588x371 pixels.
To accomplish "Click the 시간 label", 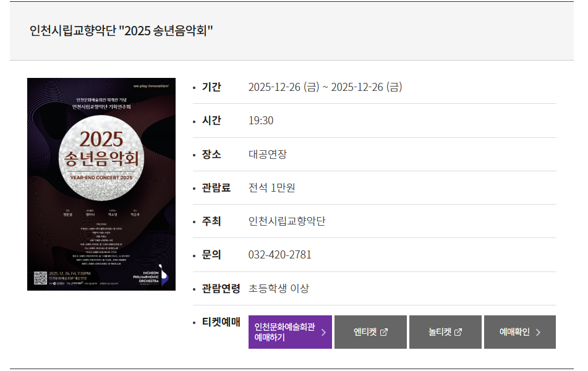I will 211,121.
